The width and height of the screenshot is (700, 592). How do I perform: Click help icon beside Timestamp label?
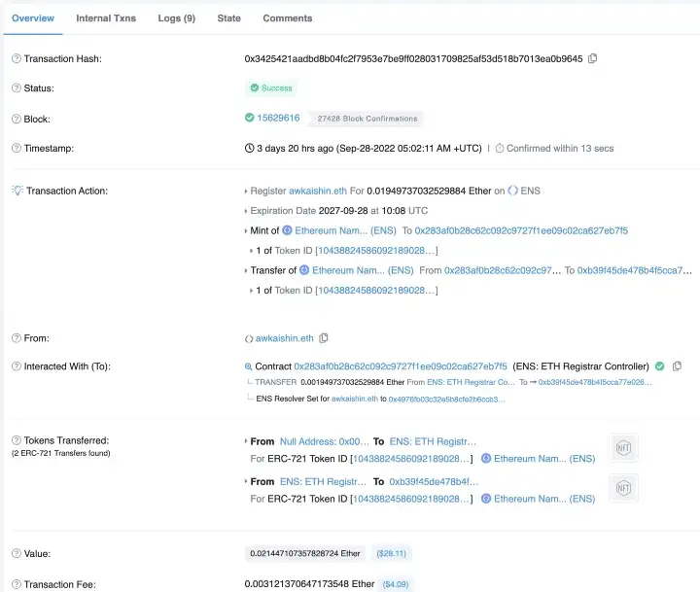[x=16, y=149]
